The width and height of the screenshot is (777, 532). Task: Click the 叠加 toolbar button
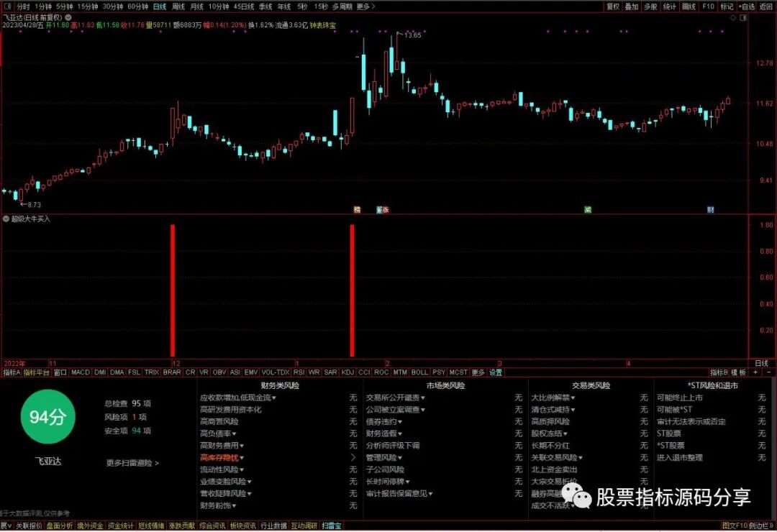click(632, 6)
